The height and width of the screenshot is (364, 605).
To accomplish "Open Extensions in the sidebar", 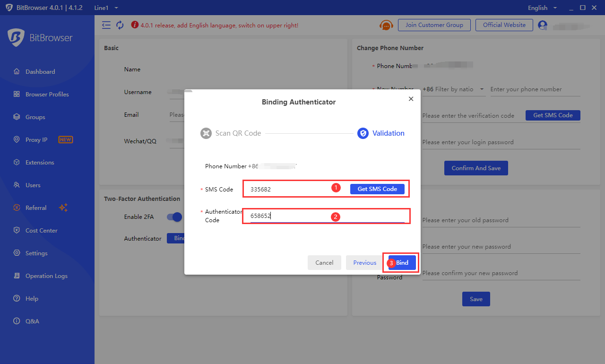I will click(x=40, y=163).
